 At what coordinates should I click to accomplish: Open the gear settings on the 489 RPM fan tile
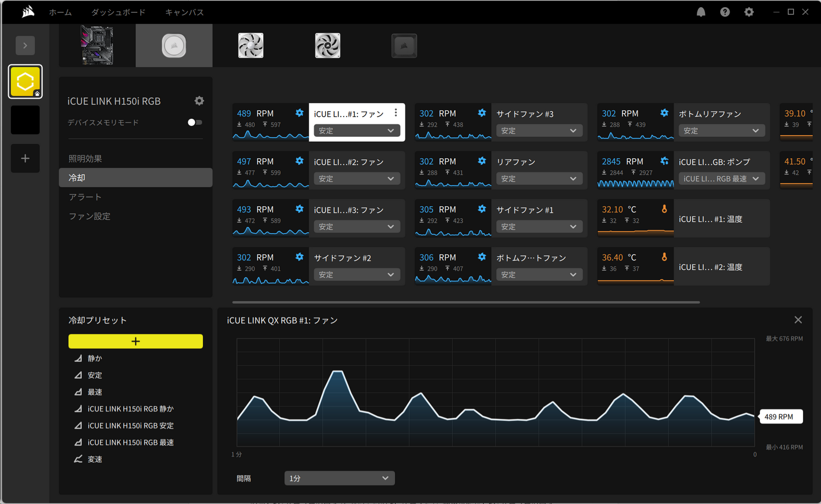click(299, 113)
